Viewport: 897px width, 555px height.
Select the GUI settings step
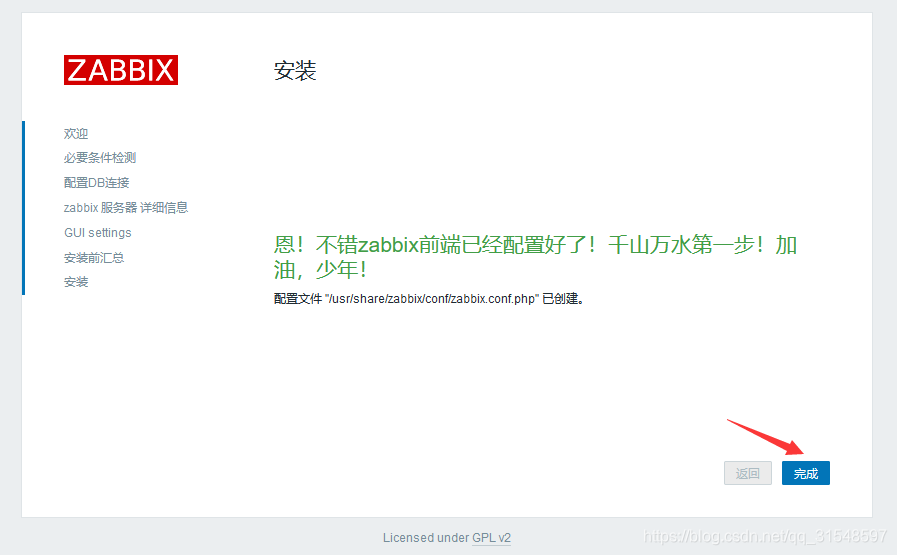tap(98, 233)
